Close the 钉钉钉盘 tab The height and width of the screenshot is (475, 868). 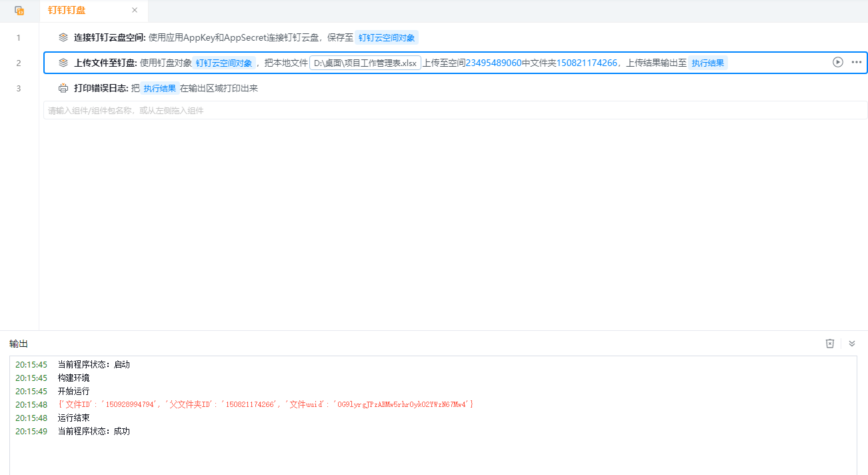pyautogui.click(x=135, y=11)
